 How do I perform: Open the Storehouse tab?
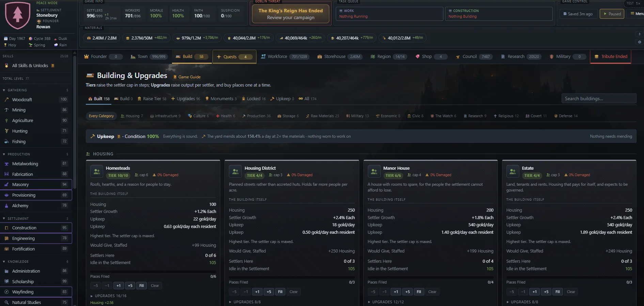(340, 57)
